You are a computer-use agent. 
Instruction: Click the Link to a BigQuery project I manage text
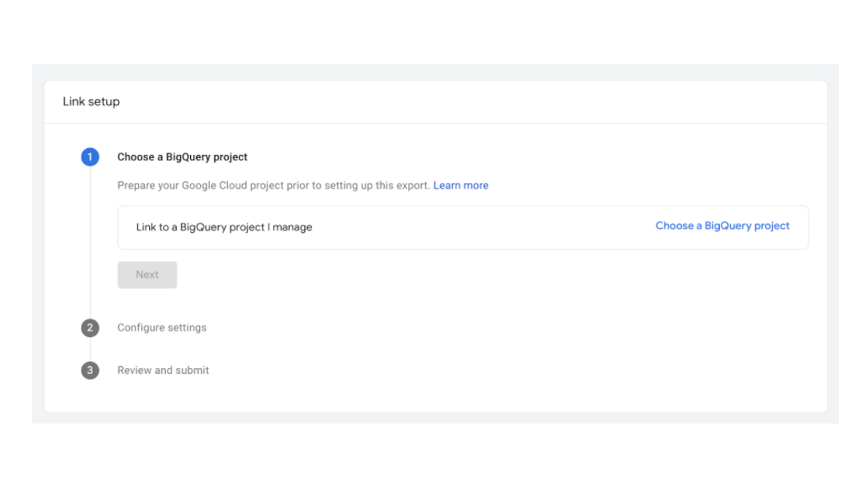224,227
